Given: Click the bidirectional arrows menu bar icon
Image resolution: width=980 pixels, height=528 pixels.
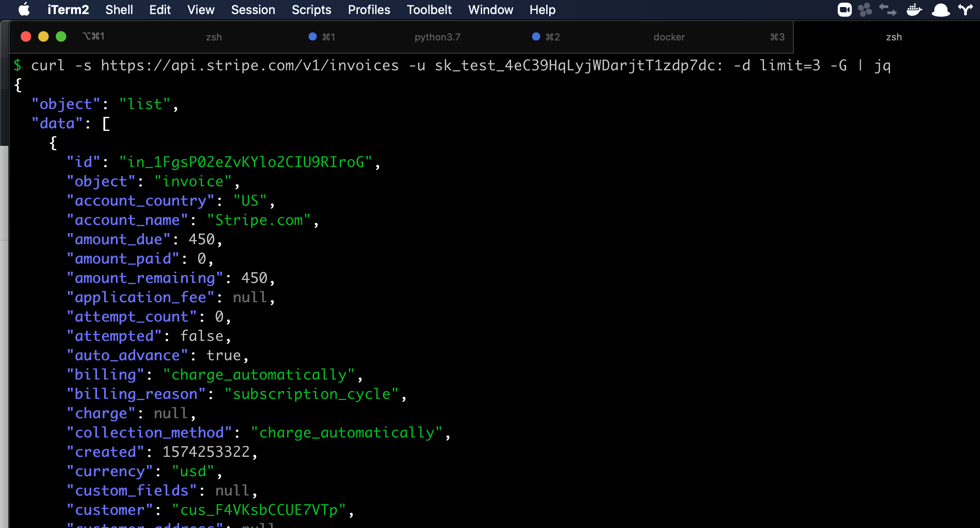Looking at the screenshot, I should [x=887, y=10].
